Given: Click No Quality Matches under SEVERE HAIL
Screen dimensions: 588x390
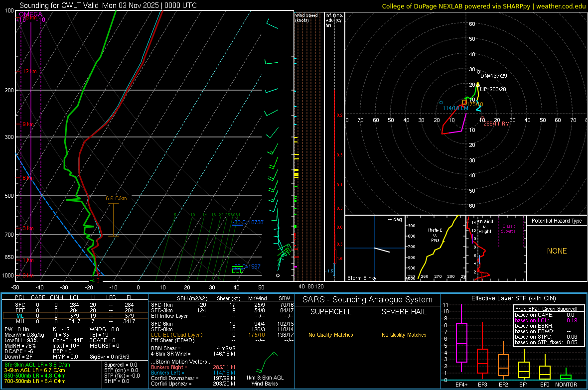Looking at the screenshot, I should point(404,335).
